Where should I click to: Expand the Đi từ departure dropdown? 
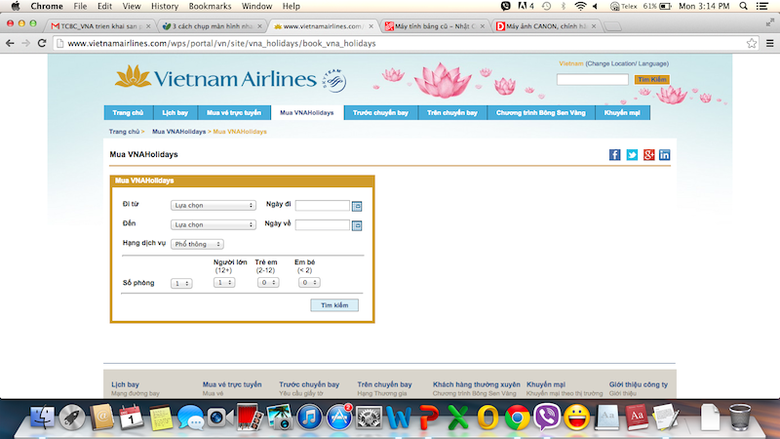tap(213, 206)
